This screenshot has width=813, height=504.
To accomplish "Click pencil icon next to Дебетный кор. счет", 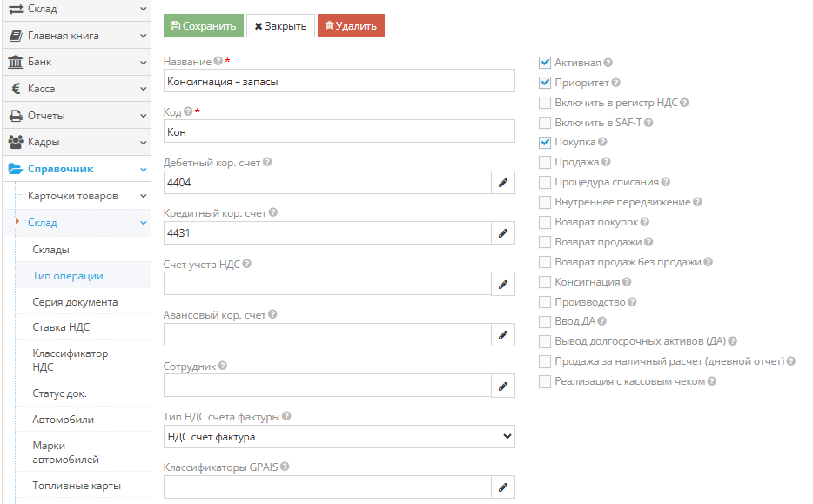I will click(x=502, y=183).
